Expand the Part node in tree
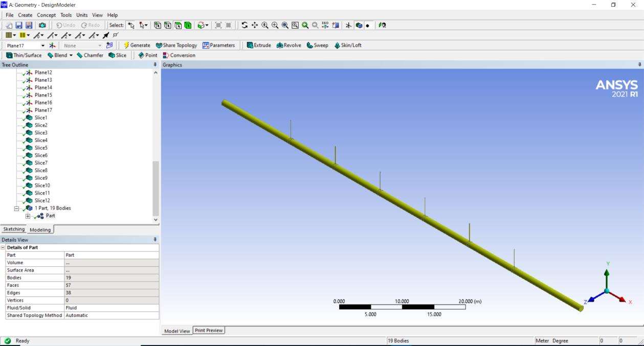644x346 pixels. tap(28, 216)
